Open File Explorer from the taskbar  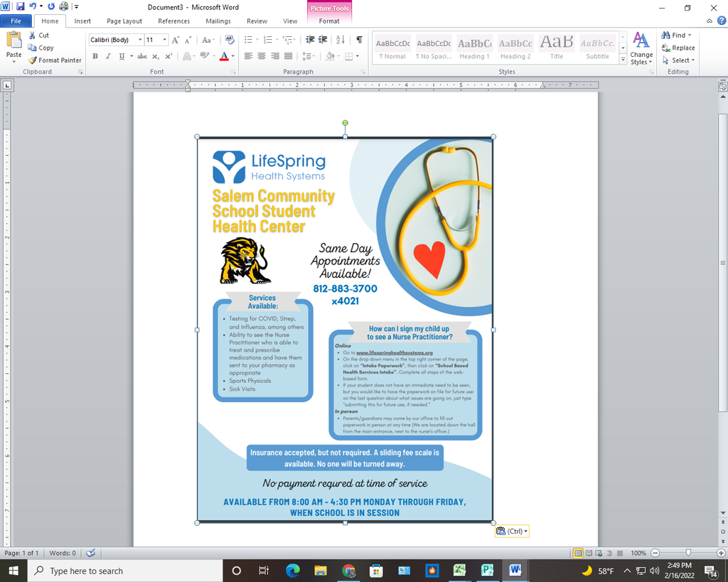tap(321, 571)
